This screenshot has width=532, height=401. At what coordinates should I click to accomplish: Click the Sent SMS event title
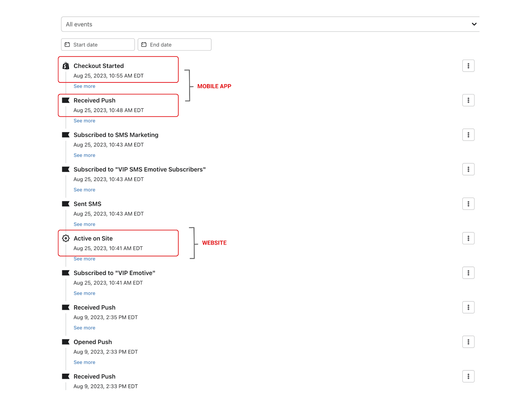click(x=87, y=204)
